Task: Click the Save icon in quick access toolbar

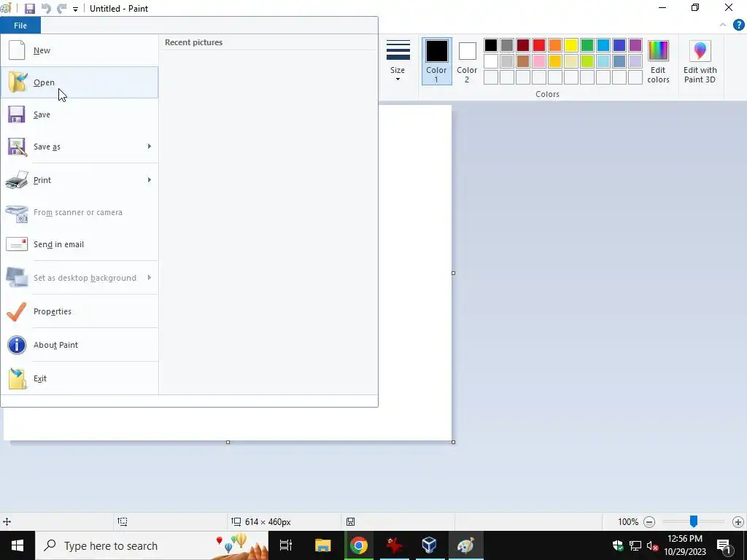Action: point(29,9)
